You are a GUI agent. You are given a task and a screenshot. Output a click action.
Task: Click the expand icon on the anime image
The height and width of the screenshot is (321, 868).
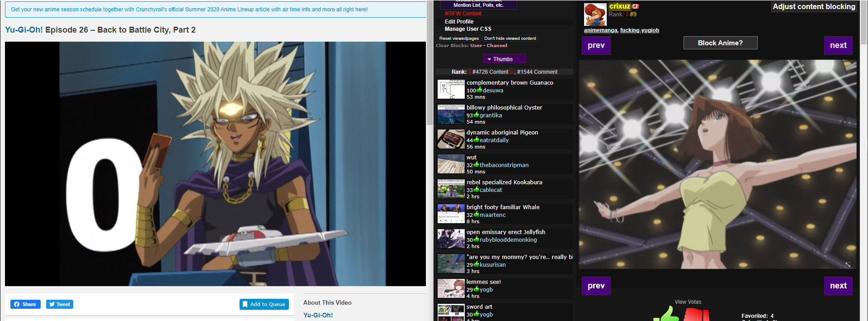848,265
